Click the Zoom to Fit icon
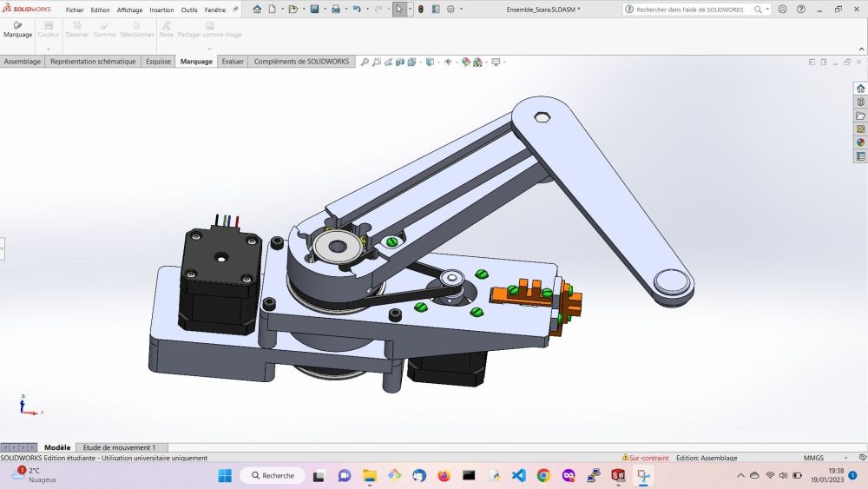Image resolution: width=868 pixels, height=489 pixels. coord(365,63)
